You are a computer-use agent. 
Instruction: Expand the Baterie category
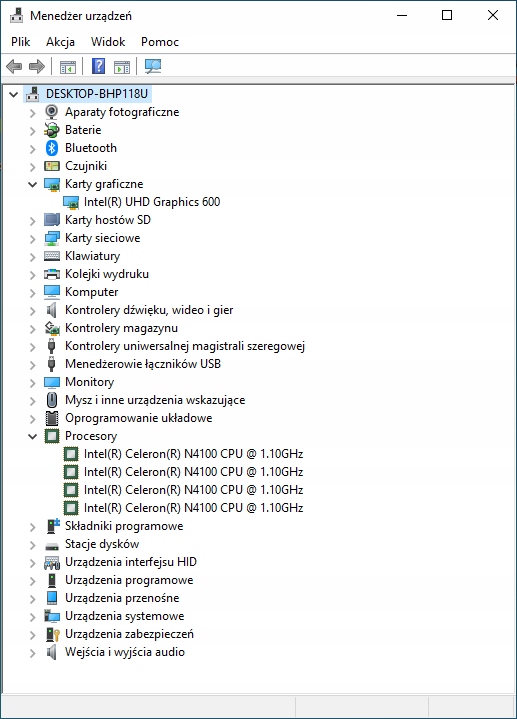pyautogui.click(x=33, y=131)
